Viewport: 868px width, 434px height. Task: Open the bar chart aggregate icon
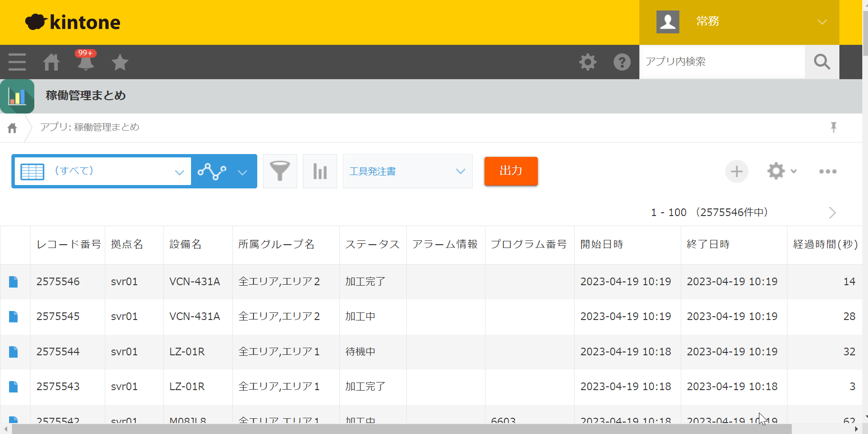click(x=320, y=171)
